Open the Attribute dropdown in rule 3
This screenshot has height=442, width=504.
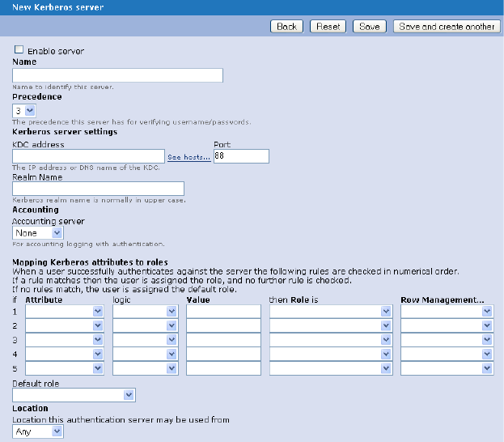point(65,340)
